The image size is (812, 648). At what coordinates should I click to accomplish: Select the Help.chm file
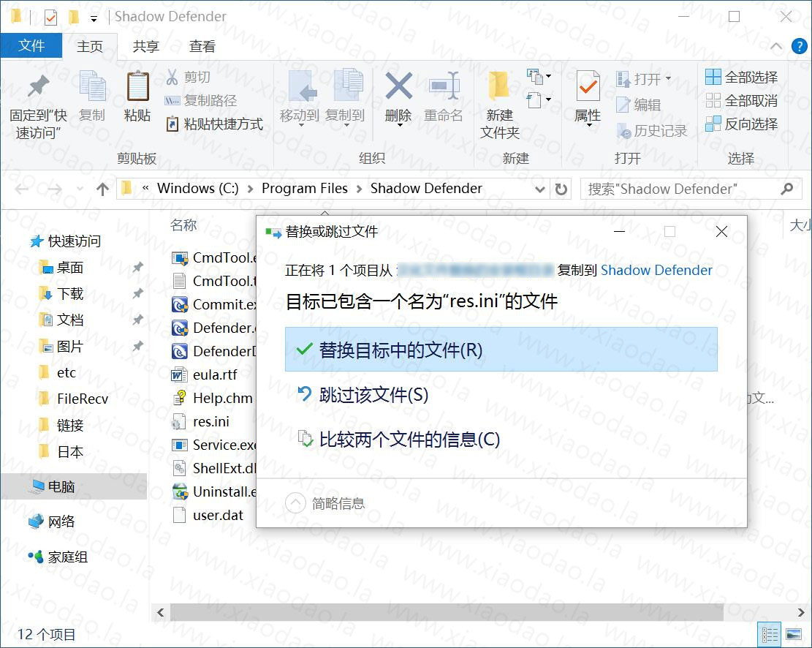click(213, 398)
